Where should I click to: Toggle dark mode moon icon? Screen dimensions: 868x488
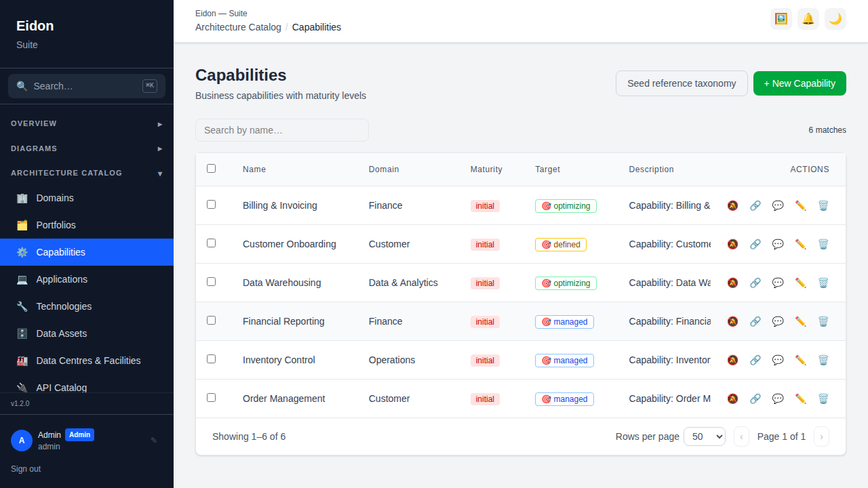(835, 19)
